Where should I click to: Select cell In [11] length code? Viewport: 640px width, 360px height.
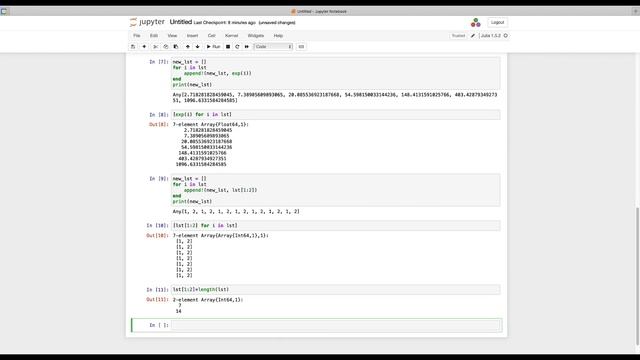[x=336, y=289]
